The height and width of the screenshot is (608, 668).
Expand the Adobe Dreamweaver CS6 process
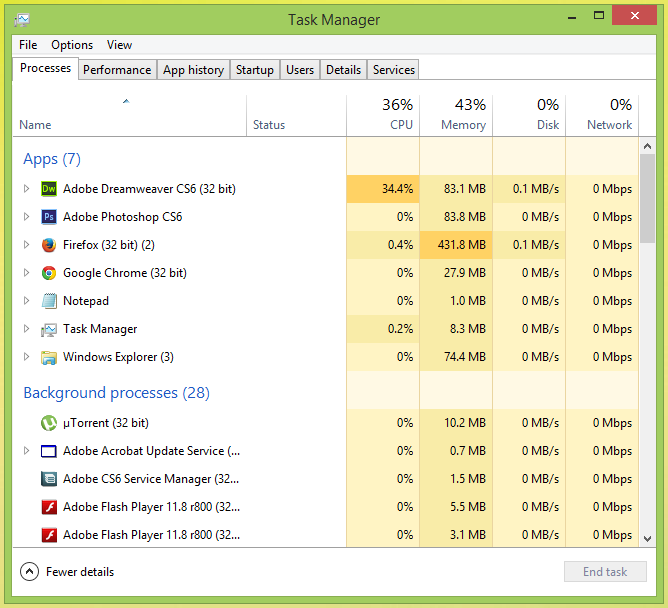click(26, 189)
